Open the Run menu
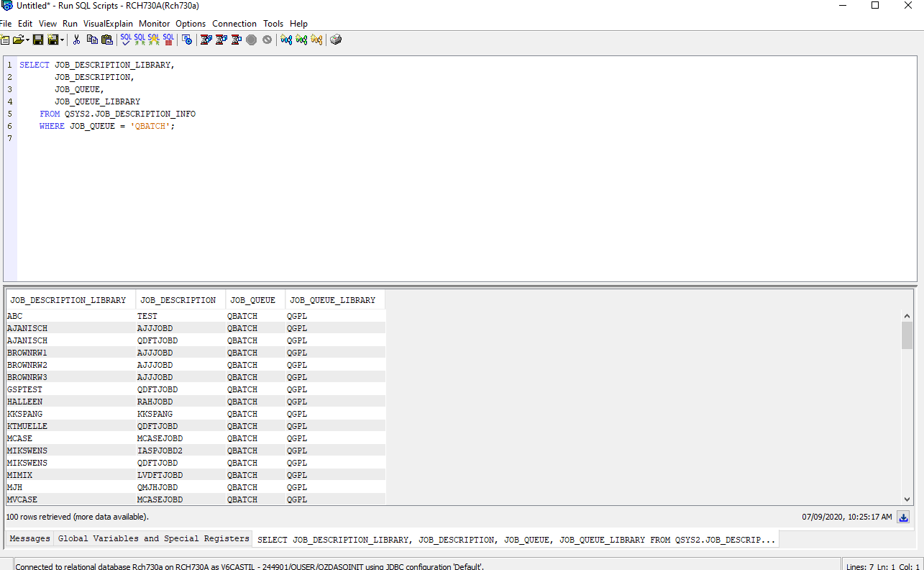 point(70,24)
